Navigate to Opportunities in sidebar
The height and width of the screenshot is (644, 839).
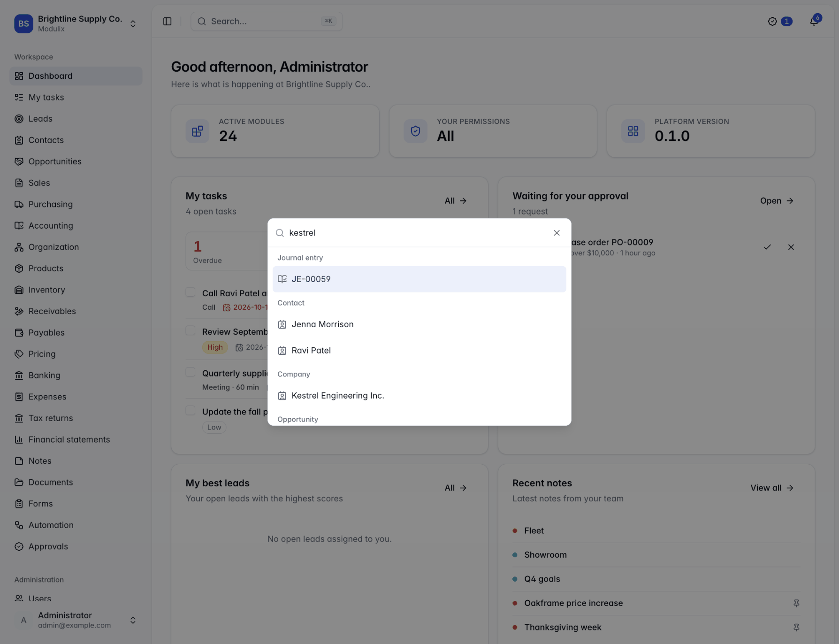[x=76, y=161]
